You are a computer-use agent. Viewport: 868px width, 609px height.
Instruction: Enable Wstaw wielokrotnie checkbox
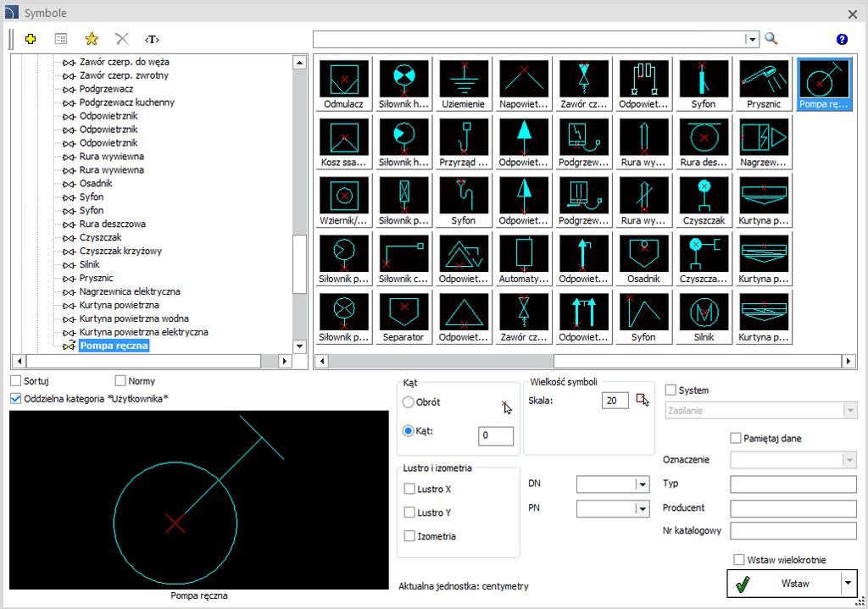(738, 559)
